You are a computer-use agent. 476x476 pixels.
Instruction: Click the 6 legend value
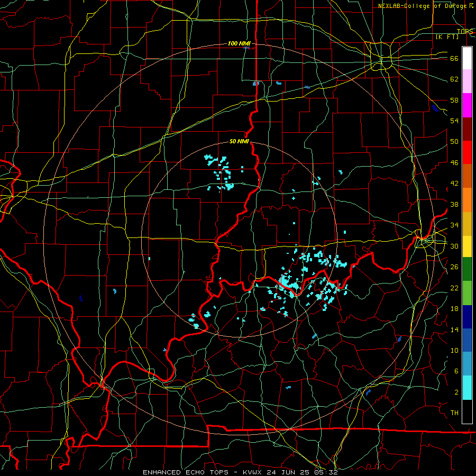(x=456, y=371)
